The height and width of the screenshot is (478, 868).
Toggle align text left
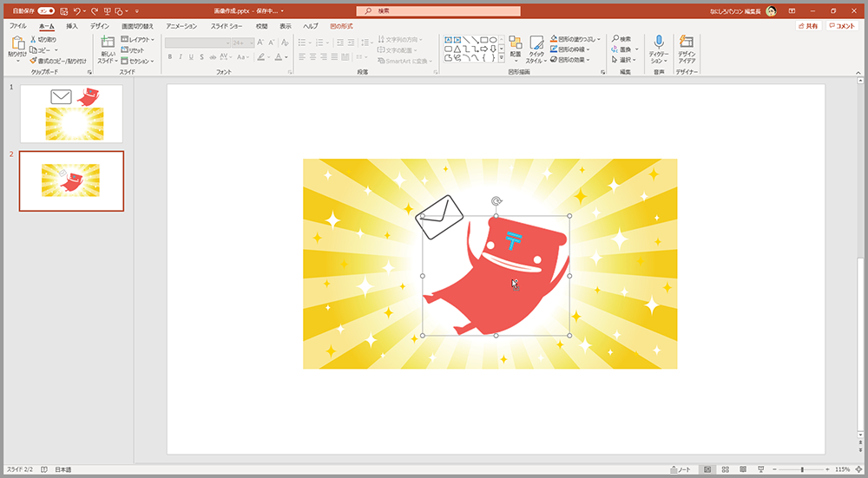tap(302, 57)
